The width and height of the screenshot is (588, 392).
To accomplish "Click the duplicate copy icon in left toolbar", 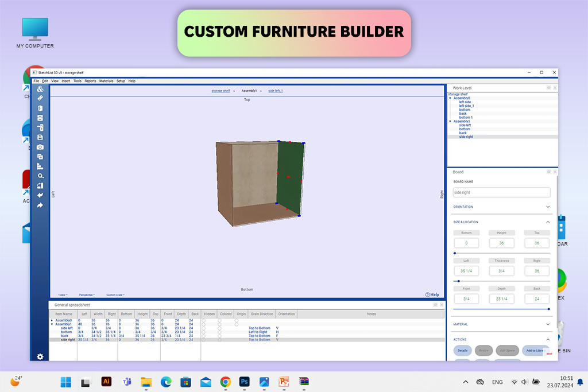I will (x=40, y=157).
